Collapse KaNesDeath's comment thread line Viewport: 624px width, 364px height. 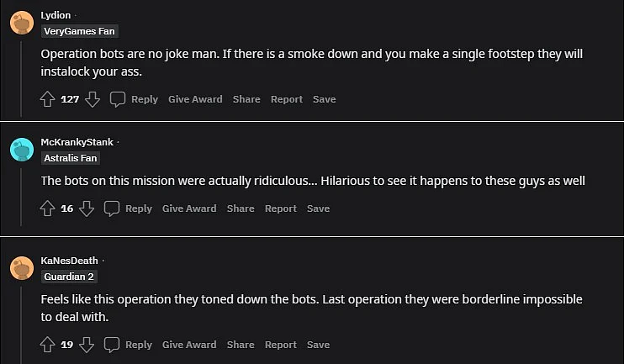[x=21, y=325]
